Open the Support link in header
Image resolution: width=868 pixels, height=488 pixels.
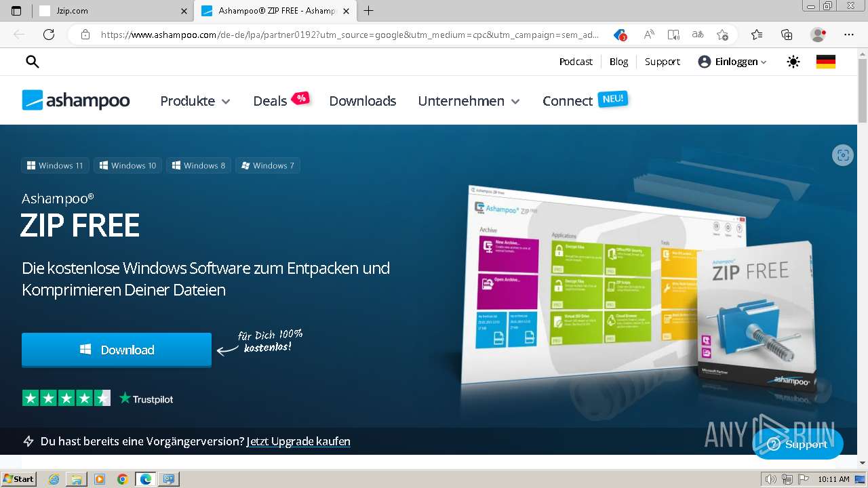662,62
